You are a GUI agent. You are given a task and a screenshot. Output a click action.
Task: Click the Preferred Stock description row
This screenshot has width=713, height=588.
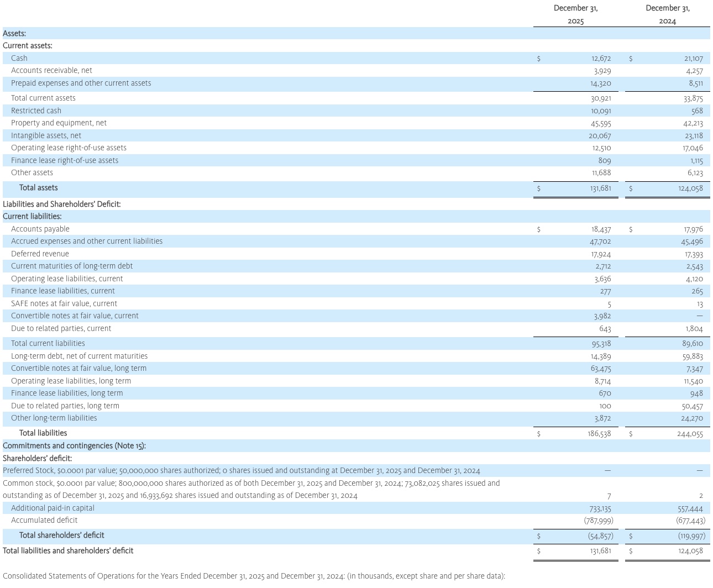click(242, 470)
